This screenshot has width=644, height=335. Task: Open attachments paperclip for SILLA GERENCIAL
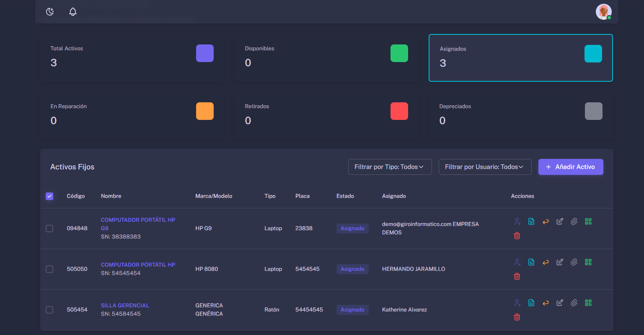(x=574, y=303)
